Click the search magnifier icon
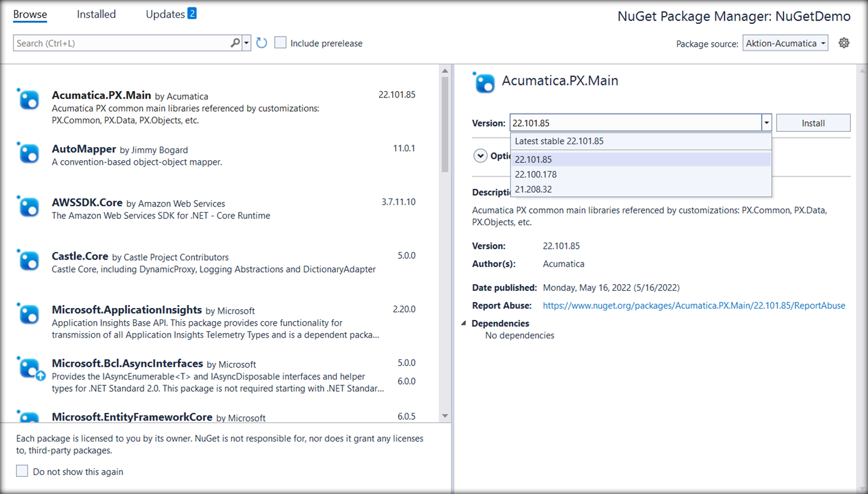 [x=235, y=43]
